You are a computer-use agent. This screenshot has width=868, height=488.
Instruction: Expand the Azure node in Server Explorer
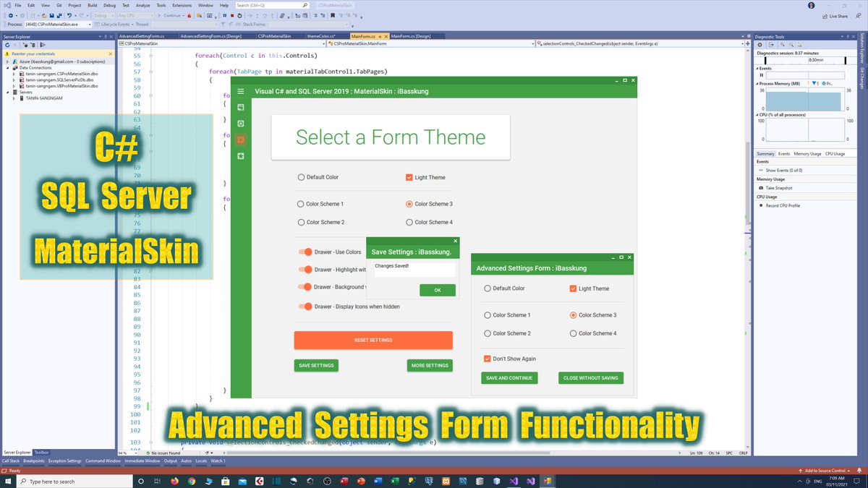tap(7, 61)
